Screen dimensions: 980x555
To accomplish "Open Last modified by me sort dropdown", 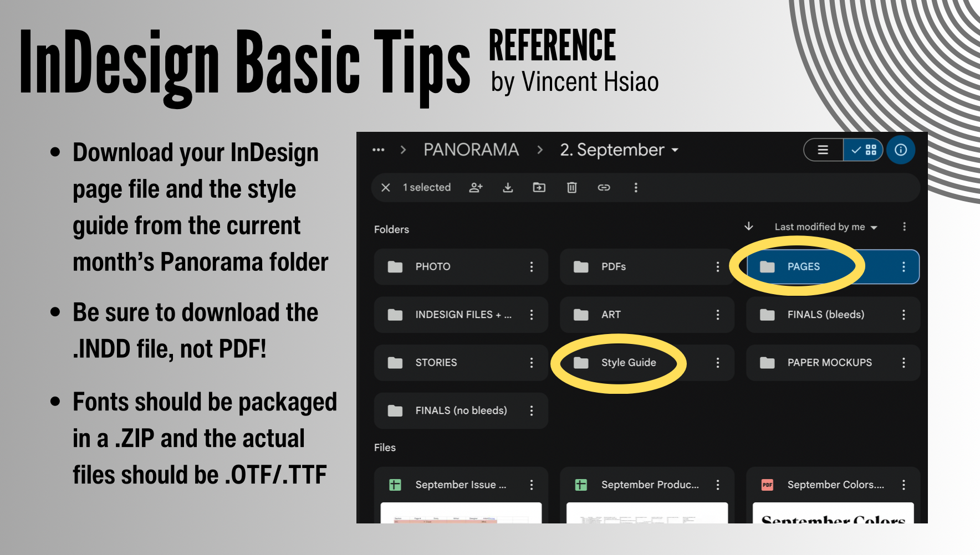I will coord(826,227).
